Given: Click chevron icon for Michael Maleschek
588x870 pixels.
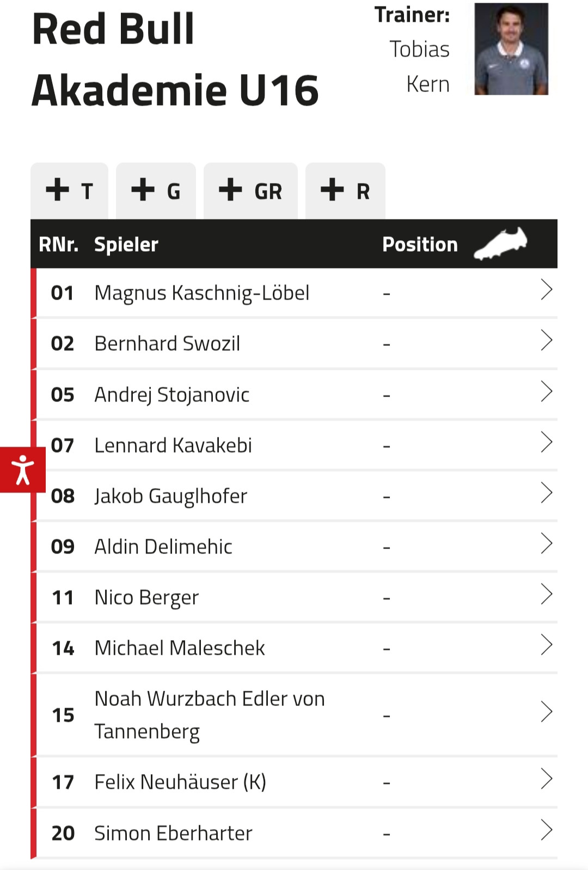Looking at the screenshot, I should click(546, 644).
